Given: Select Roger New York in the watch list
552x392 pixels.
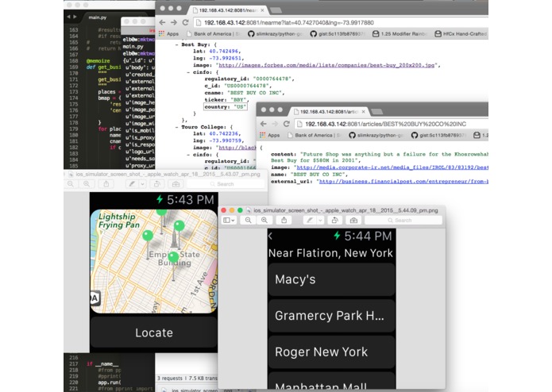Looking at the screenshot, I should 332,352.
